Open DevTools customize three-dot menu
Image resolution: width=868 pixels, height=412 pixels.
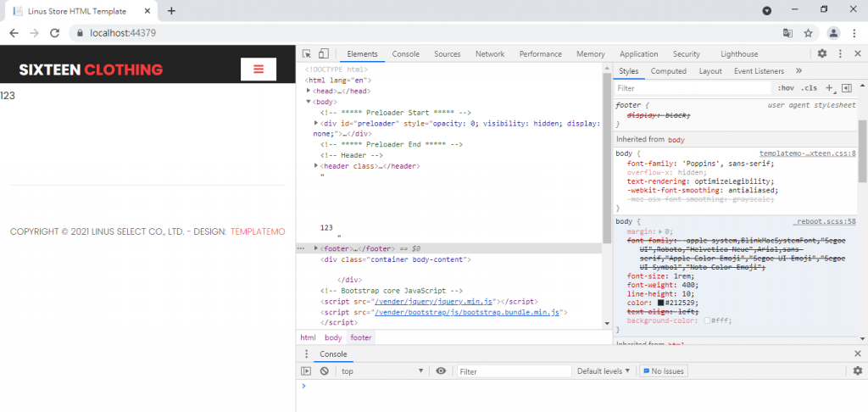[840, 53]
